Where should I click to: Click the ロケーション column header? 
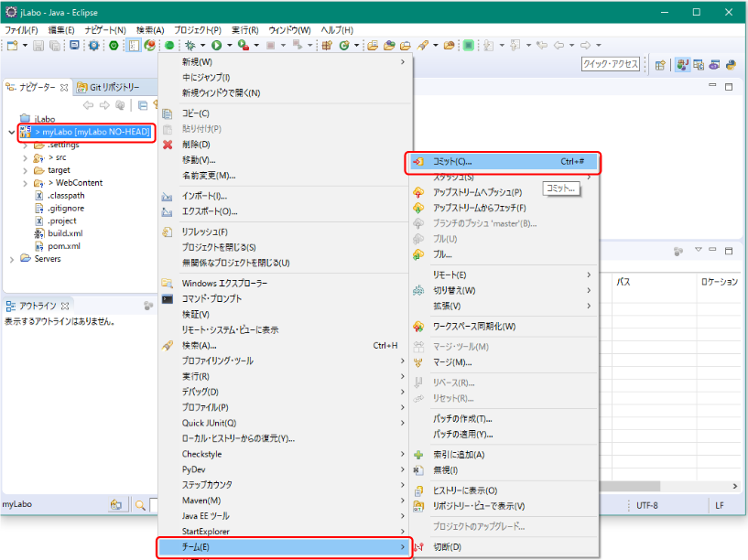(720, 282)
